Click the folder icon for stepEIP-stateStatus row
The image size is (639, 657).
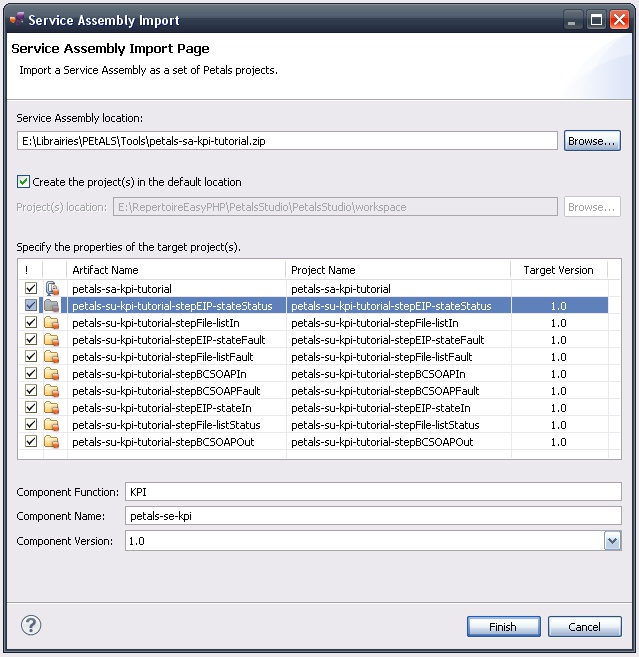click(52, 306)
